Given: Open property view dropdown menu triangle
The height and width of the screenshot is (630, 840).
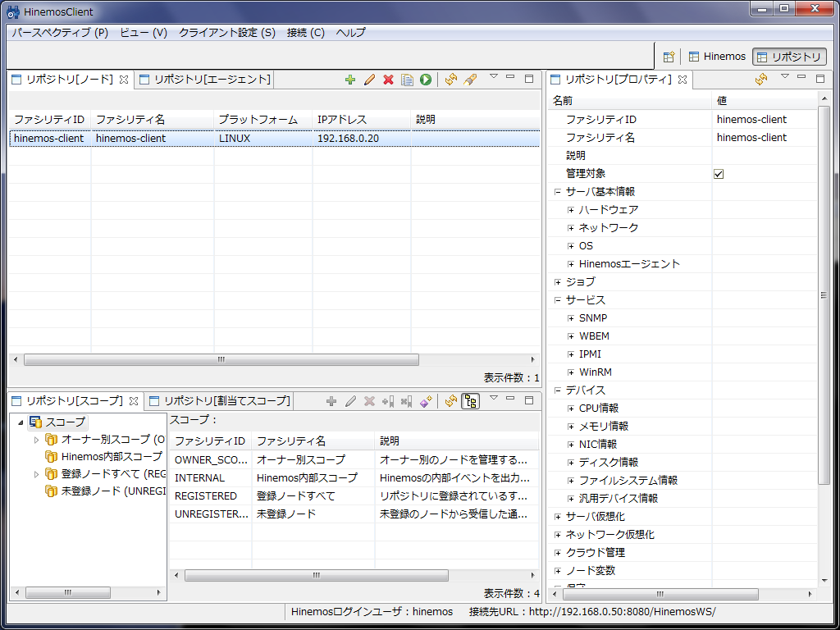Looking at the screenshot, I should [785, 76].
